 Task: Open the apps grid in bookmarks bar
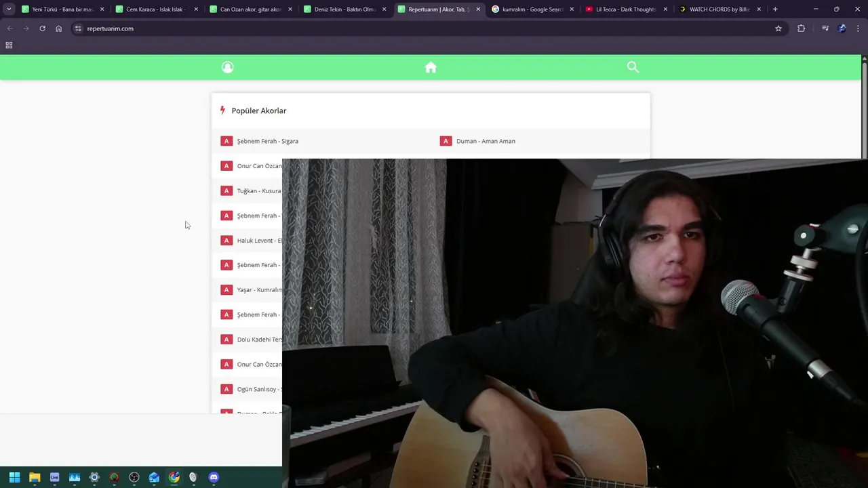coord(9,45)
